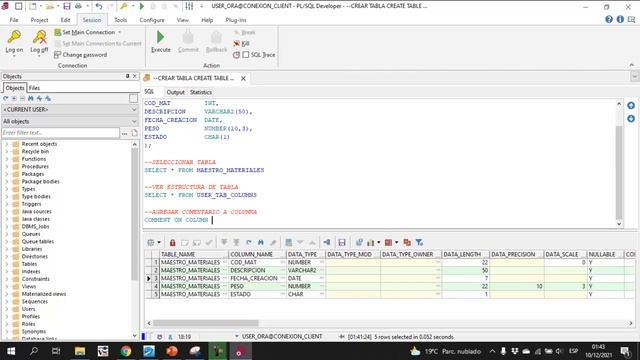This screenshot has width=640, height=360.
Task: Click the binoculars Find icon in grid toolbar
Action: click(261, 242)
